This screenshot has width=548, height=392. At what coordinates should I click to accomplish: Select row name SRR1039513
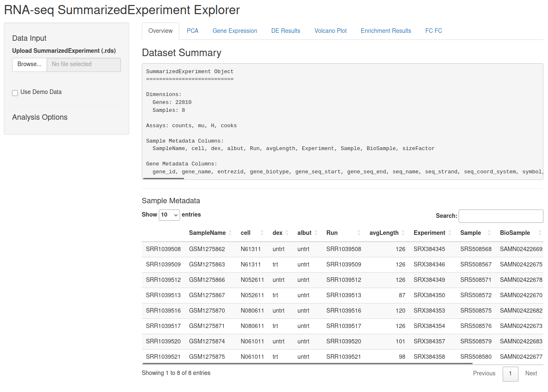(x=163, y=295)
